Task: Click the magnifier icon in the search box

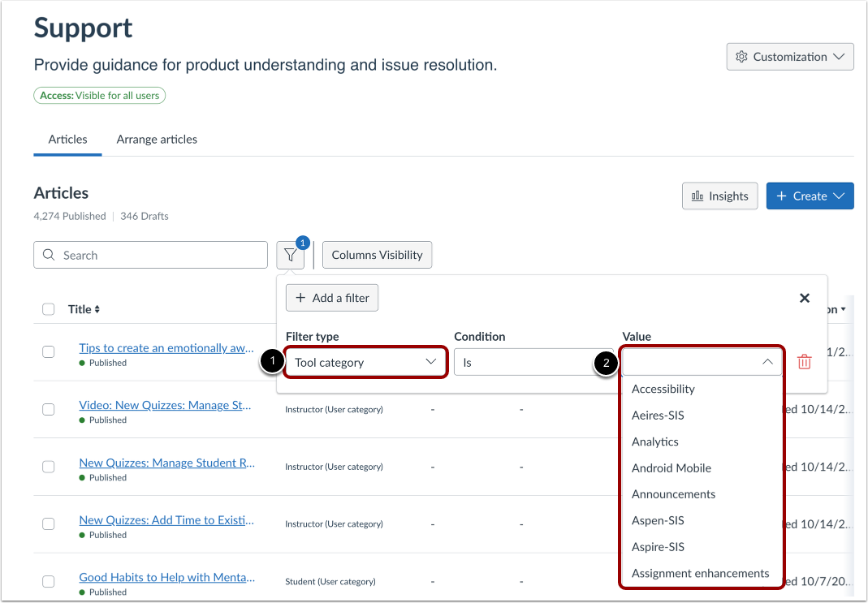Action: tap(48, 255)
